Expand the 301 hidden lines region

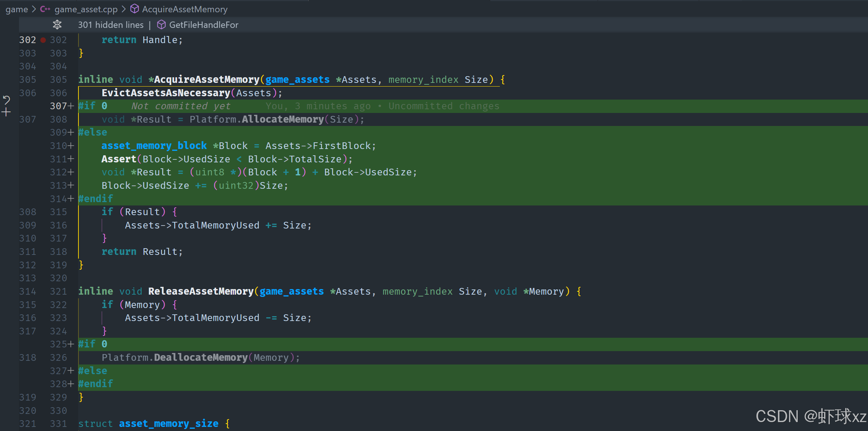110,25
